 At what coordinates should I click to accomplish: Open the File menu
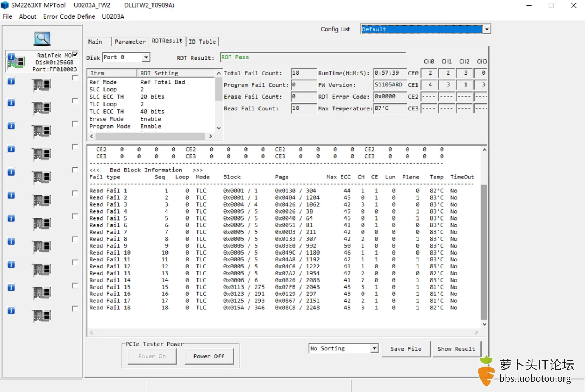(7, 16)
